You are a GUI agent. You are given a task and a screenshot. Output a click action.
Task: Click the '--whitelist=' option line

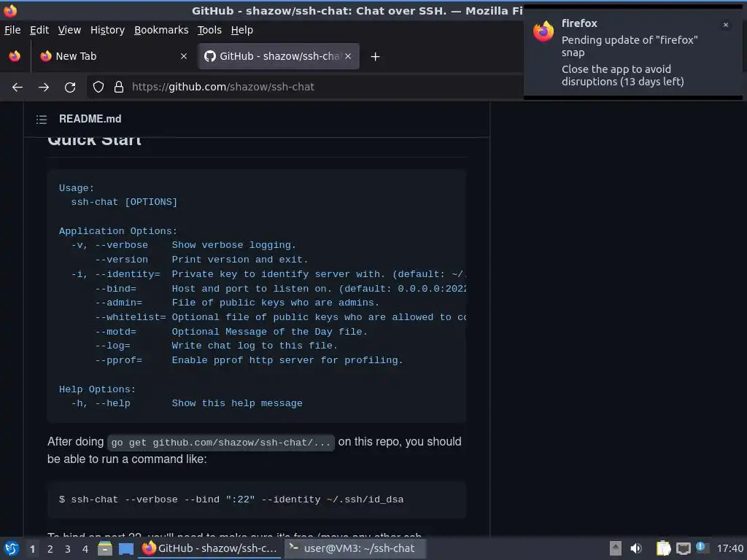(x=281, y=317)
